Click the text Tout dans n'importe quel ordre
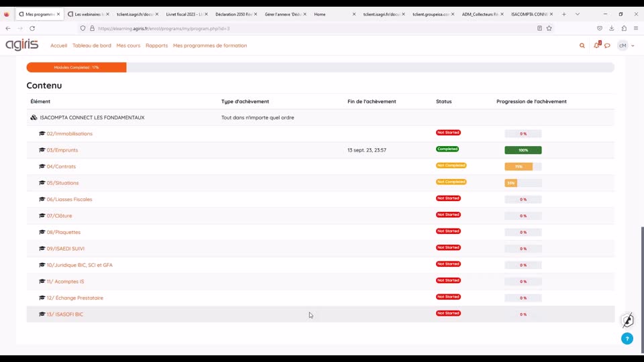Image resolution: width=644 pixels, height=362 pixels. pyautogui.click(x=258, y=117)
